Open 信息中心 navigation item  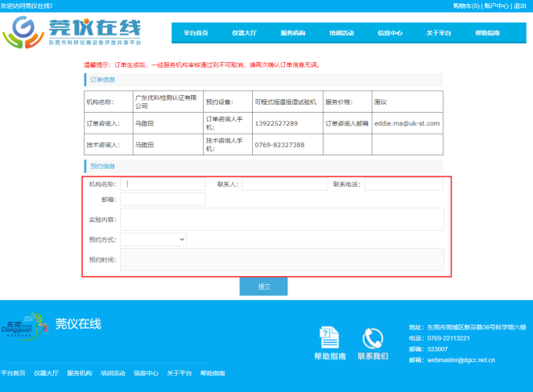coord(390,33)
